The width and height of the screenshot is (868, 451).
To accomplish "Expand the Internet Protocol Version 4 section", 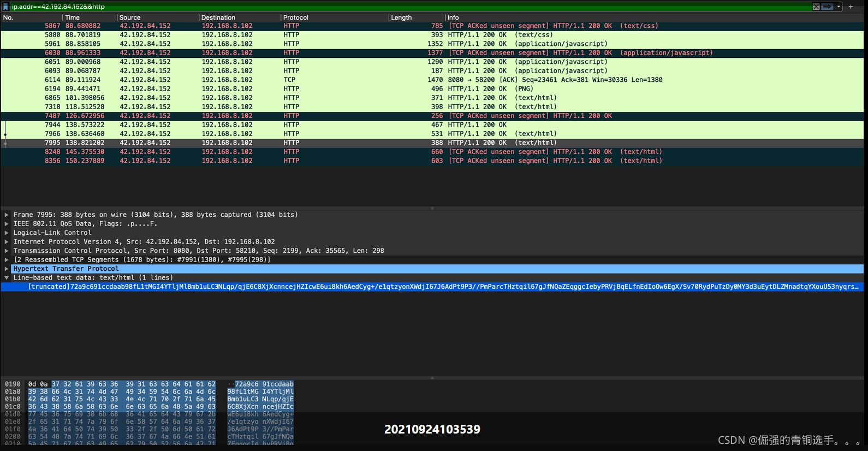I will point(7,242).
